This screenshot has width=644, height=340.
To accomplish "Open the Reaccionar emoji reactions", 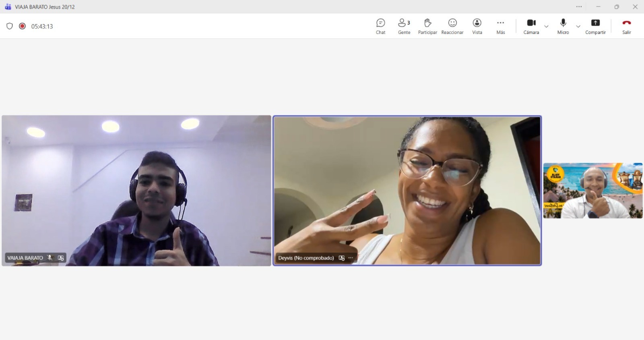I will click(452, 26).
